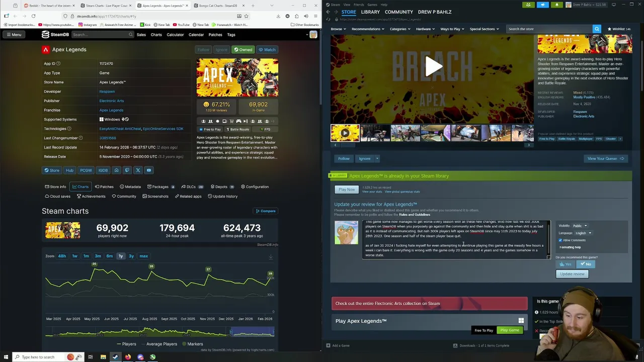Image resolution: width=644 pixels, height=362 pixels.
Task: Open Steam announcements megaphone button
Action: (542, 5)
